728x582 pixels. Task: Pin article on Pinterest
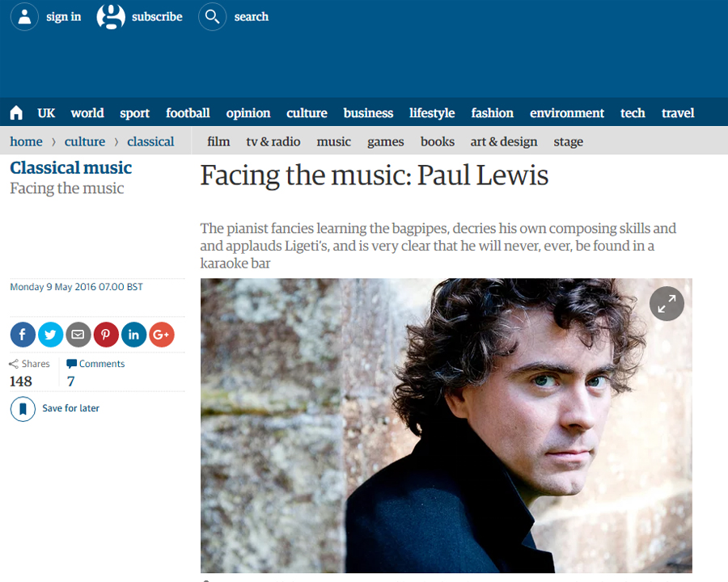click(x=106, y=334)
